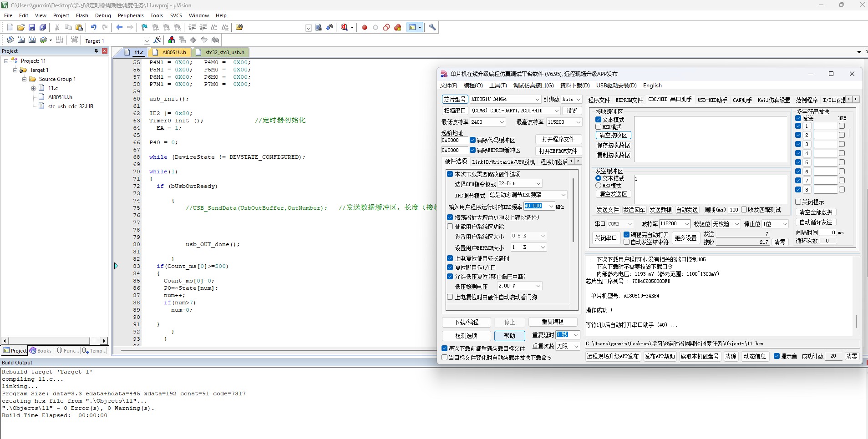
Task: Open the 资料下载(D) menu
Action: [x=575, y=86]
